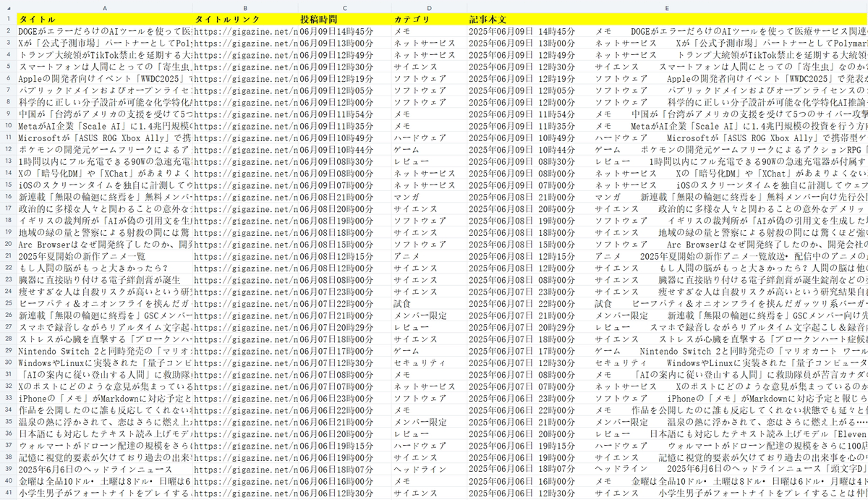868x500 pixels.
Task: Select title cell mentioning「WWDC2025」
Action: pos(105,78)
